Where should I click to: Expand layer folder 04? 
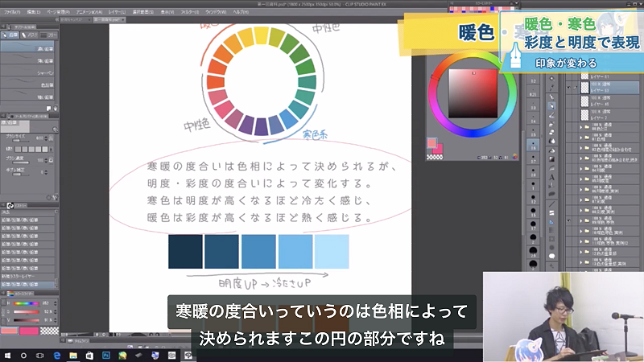581,168
